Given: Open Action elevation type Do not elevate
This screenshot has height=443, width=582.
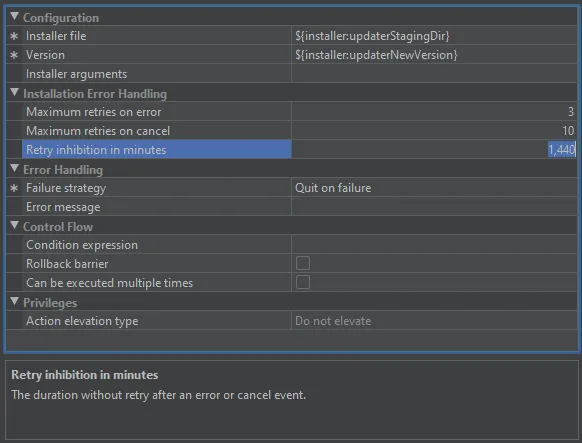Looking at the screenshot, I should coord(434,321).
